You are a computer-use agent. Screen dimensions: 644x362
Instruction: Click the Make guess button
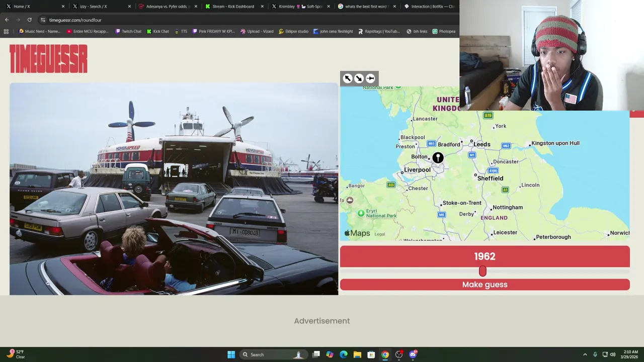coord(485,285)
